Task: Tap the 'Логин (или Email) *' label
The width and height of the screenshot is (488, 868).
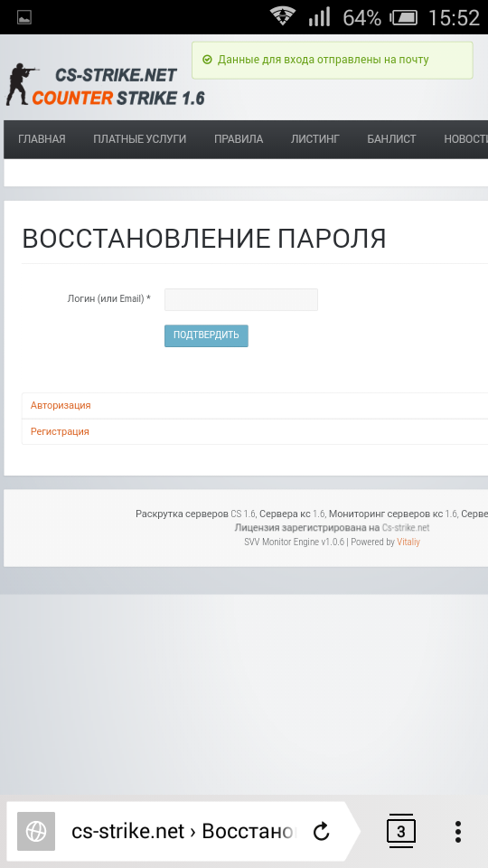Action: (x=109, y=299)
